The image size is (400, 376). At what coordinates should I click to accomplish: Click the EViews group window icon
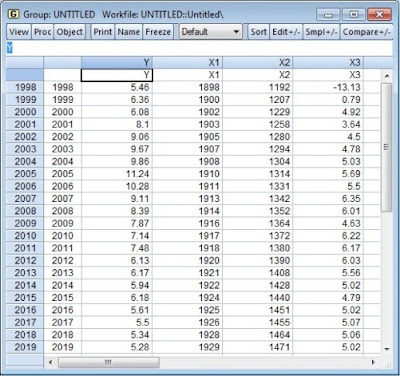coord(13,14)
